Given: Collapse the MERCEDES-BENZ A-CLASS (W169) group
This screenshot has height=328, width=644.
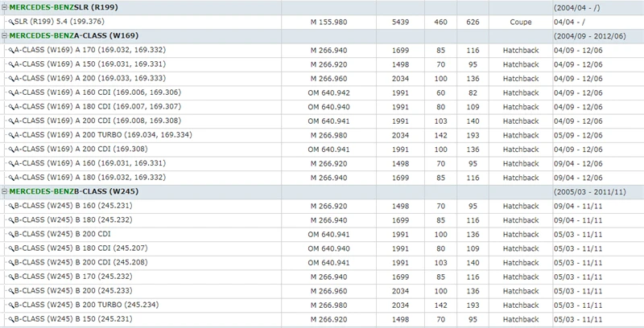Looking at the screenshot, I should coord(5,35).
